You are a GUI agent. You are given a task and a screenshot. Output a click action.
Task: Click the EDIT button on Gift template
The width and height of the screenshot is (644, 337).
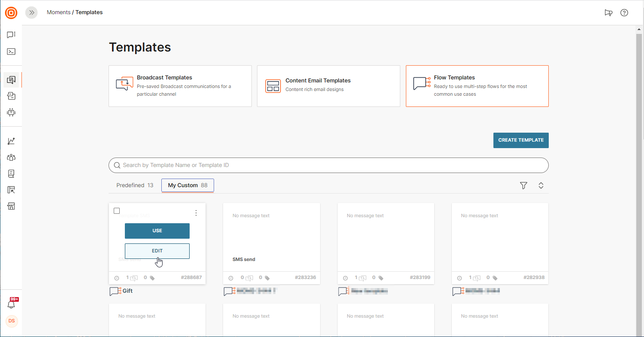click(157, 251)
